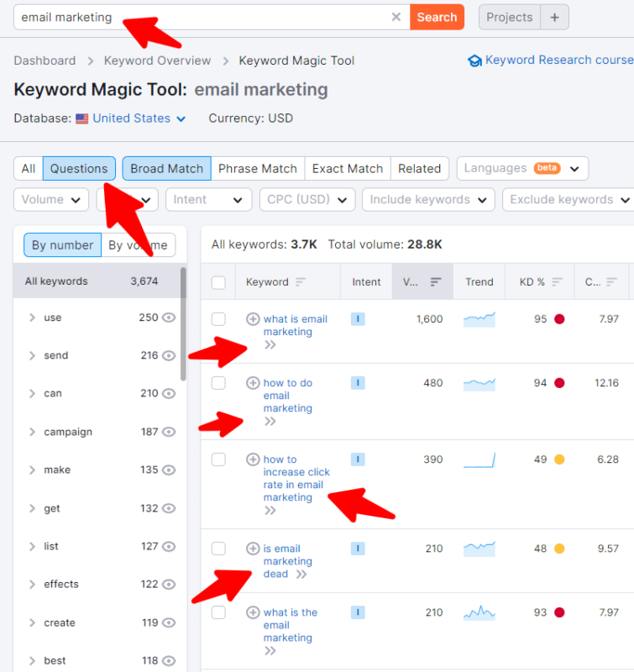
Task: Open the Keyword Overview breadcrumb link
Action: click(157, 60)
